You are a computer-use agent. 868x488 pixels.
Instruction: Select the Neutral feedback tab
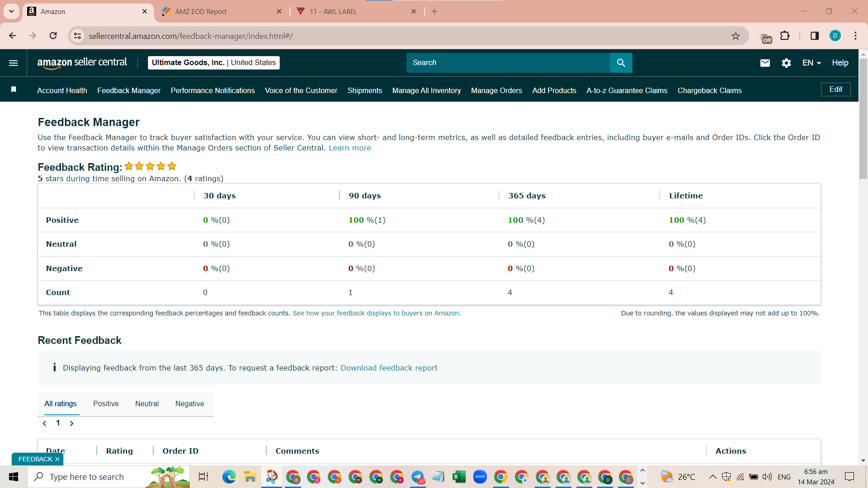(x=147, y=404)
